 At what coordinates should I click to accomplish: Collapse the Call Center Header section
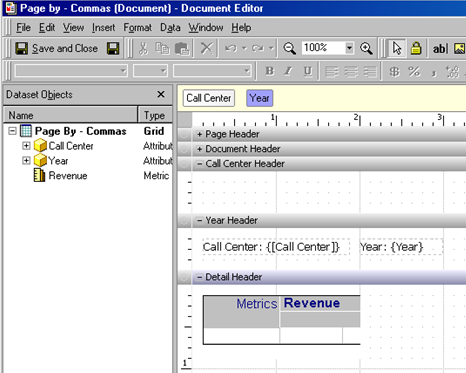(199, 164)
